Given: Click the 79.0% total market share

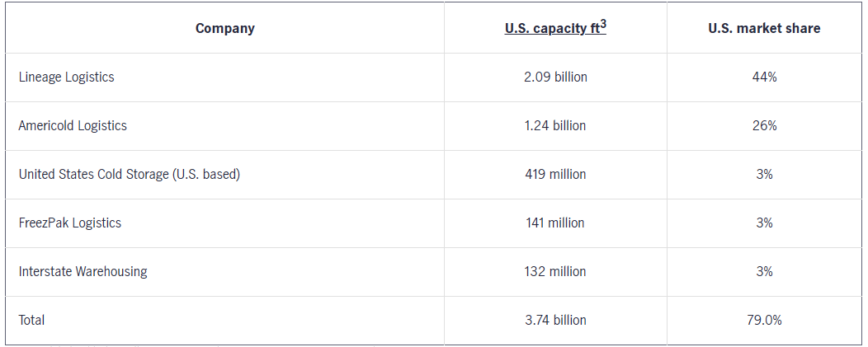Looking at the screenshot, I should [764, 320].
